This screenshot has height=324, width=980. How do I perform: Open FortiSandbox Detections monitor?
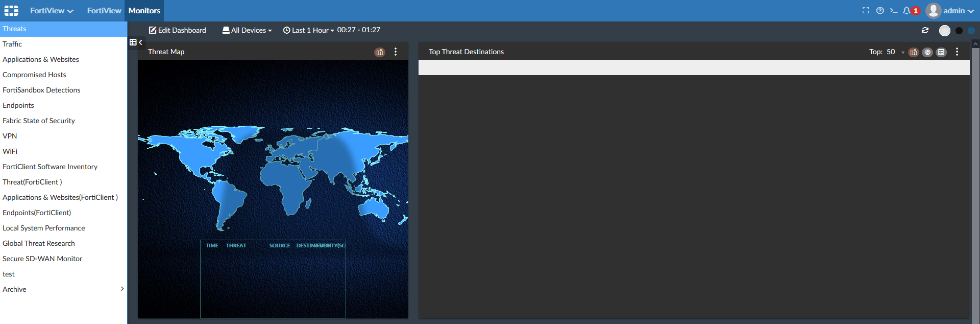[63, 90]
